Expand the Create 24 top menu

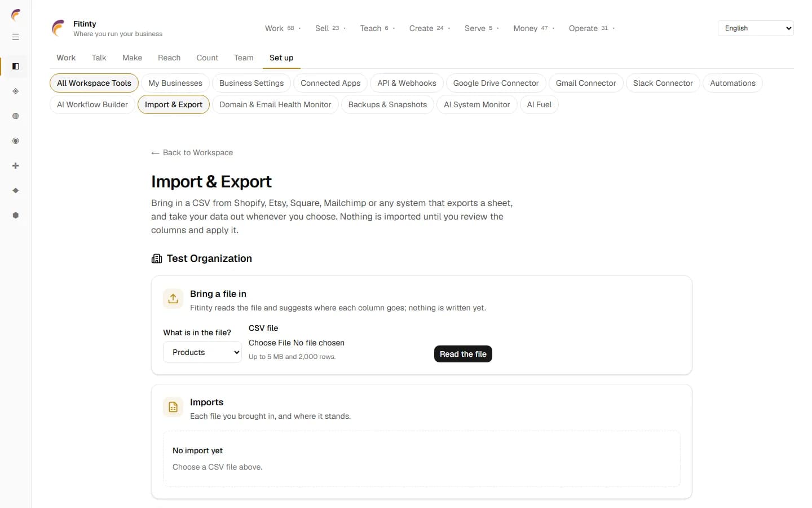[430, 28]
